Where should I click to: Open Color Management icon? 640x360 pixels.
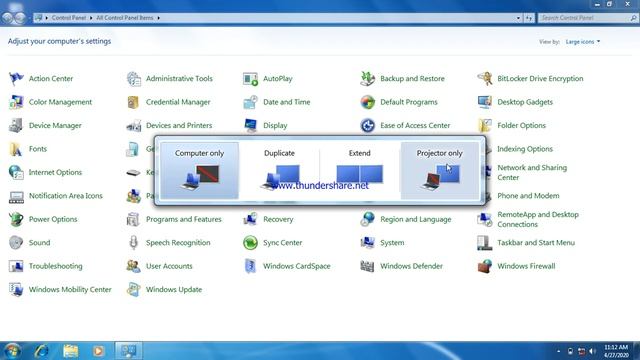coord(16,102)
